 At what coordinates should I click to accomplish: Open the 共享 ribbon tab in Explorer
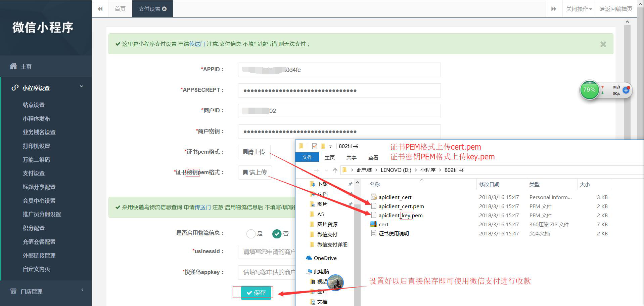click(x=352, y=157)
